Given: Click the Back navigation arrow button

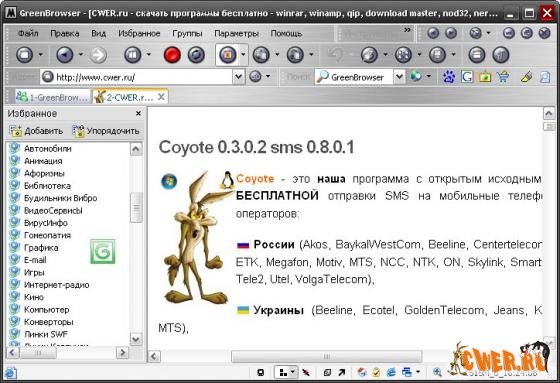Looking at the screenshot, I should [65, 55].
